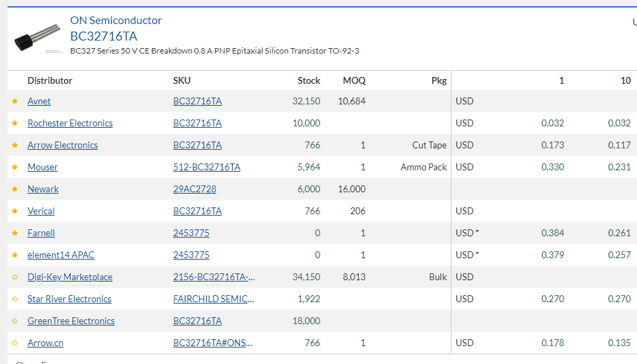This screenshot has width=637, height=364.
Task: Open Arrow Electronics SKU BC32716TA
Action: tap(197, 145)
